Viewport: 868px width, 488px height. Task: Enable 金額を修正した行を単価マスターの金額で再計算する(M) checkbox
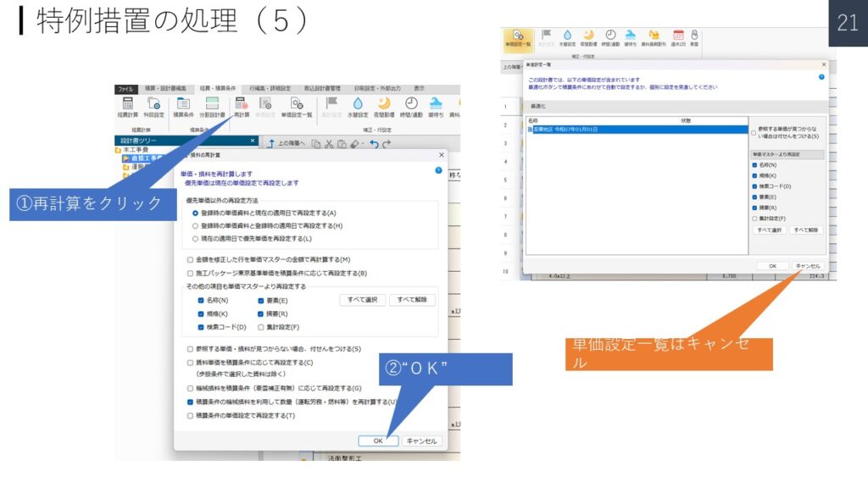point(190,259)
